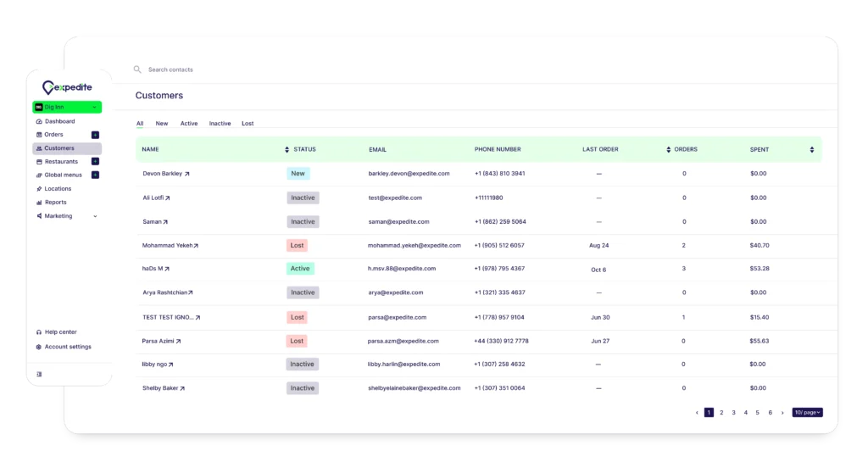Click haDs M's Active status badge
Viewport: 868px width, 462px height.
300,269
